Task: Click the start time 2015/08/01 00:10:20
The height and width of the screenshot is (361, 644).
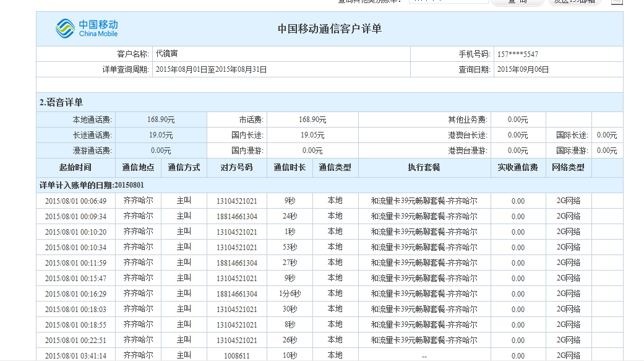Action: pyautogui.click(x=75, y=232)
